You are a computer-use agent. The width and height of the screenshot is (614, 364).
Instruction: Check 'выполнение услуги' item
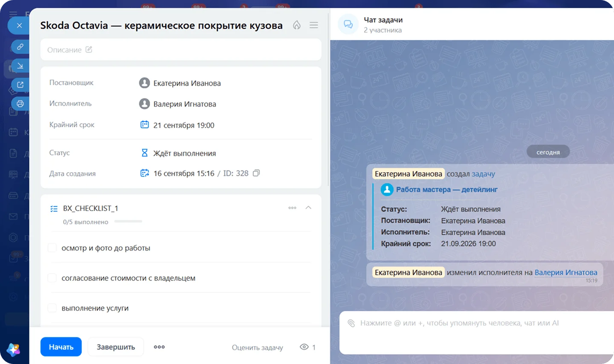[x=52, y=308]
